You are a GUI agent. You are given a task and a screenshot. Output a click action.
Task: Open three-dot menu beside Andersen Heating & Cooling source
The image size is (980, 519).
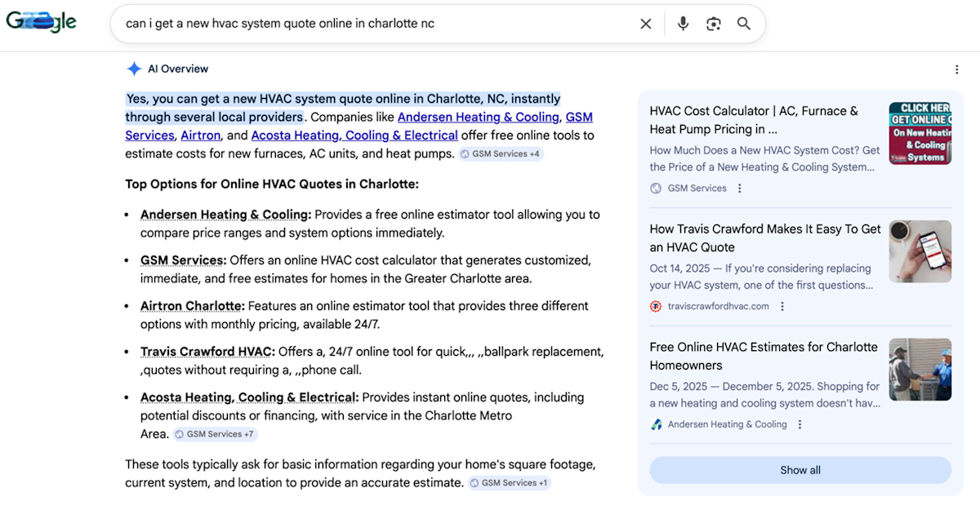[x=800, y=424]
